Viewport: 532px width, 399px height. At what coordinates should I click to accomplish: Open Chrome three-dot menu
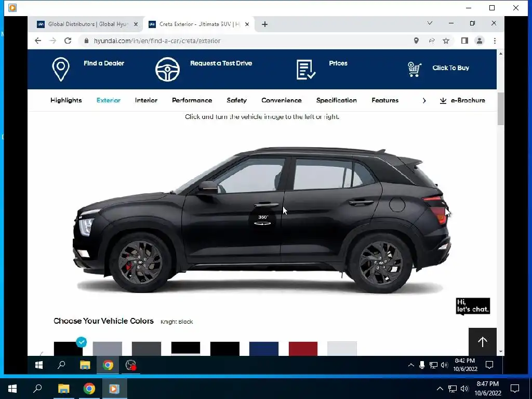point(495,41)
